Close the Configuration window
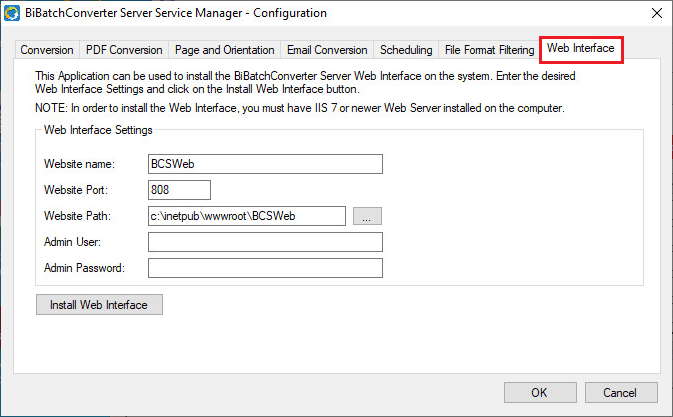The height and width of the screenshot is (417, 673). (655, 13)
